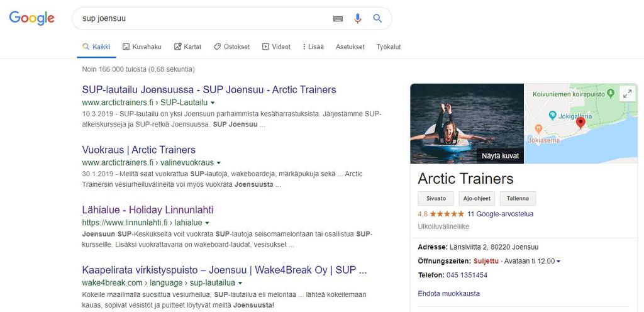The image size is (644, 312).
Task: Click the address Länsiviitta 2, 80220 Joensuu
Action: click(x=494, y=247)
